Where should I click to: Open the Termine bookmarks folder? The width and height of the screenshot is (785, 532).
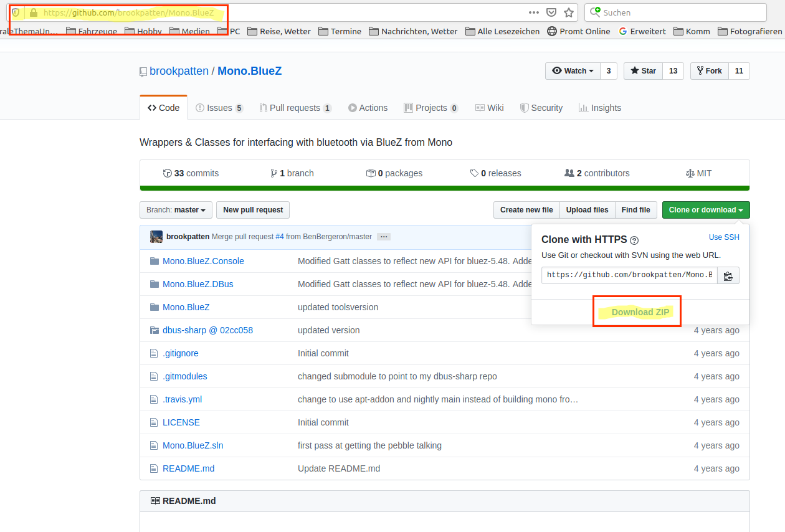(x=340, y=31)
